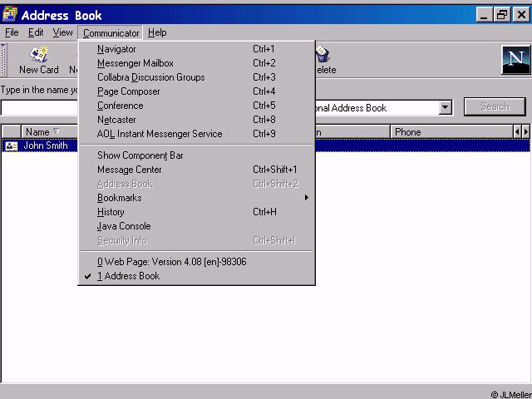Click John Smith's contact card icon
The image size is (532, 399).
[12, 146]
